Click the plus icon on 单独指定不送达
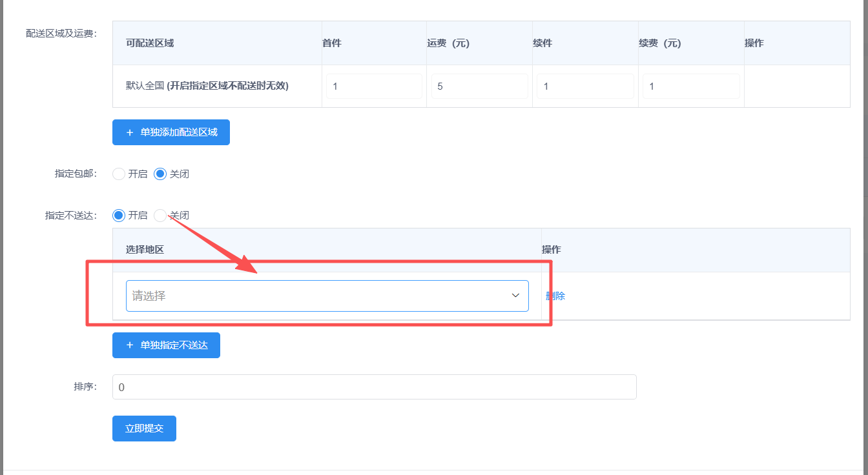 (130, 345)
